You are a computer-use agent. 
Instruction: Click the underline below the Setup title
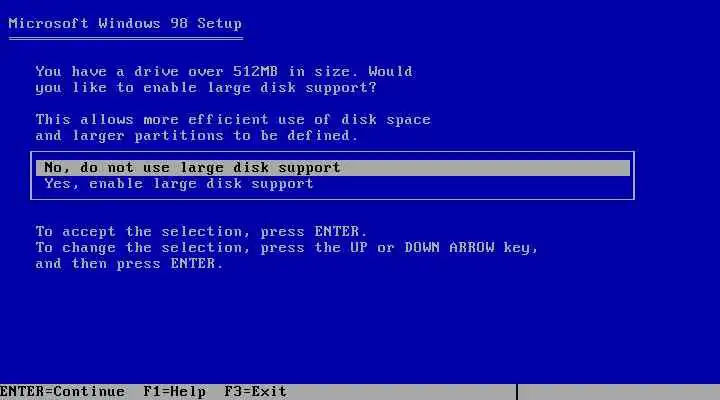[x=126, y=39]
